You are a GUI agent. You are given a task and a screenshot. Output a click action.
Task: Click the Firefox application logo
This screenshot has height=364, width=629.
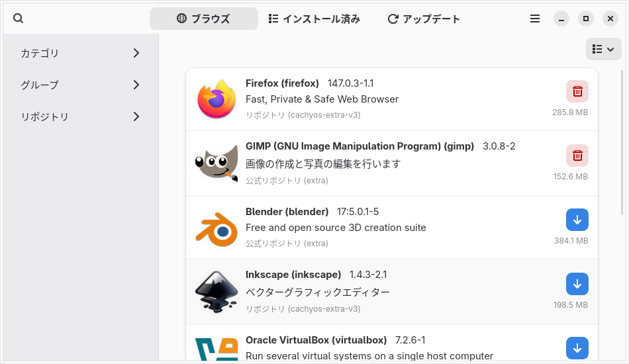pos(217,99)
